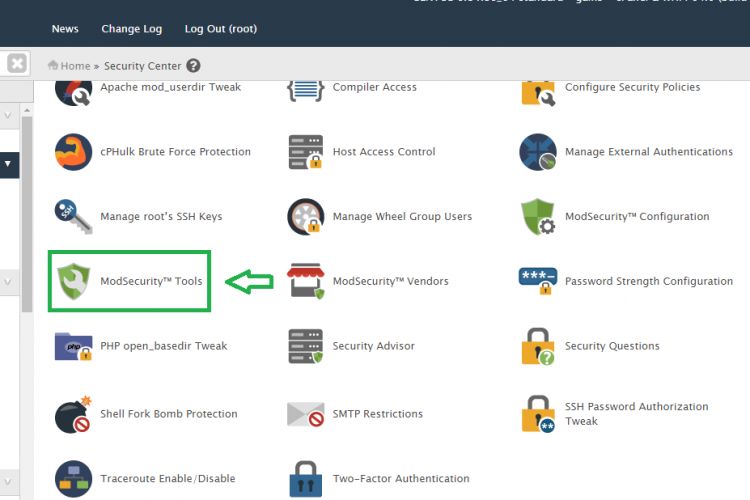The height and width of the screenshot is (500, 750).
Task: Click the home icon in breadcrumb
Action: 53,65
